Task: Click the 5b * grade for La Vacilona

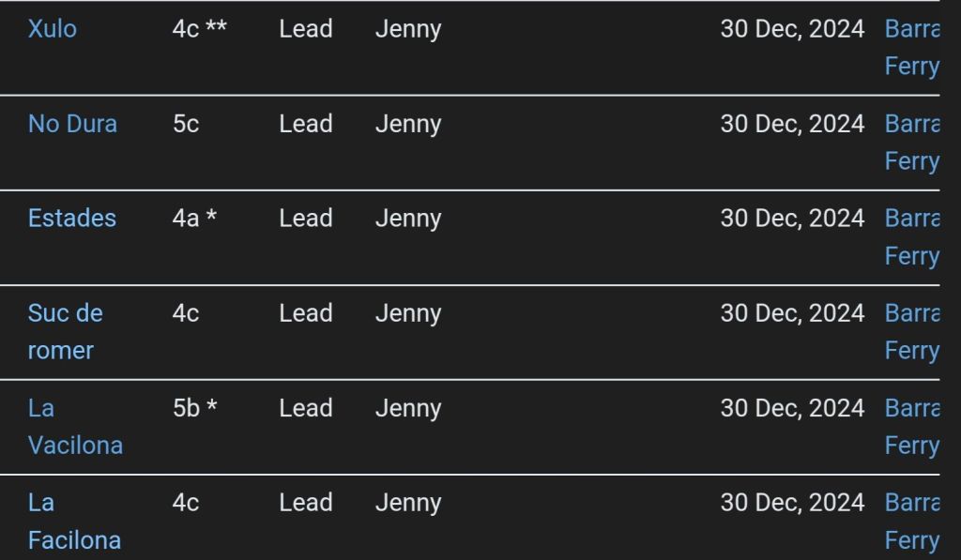Action: [x=194, y=408]
